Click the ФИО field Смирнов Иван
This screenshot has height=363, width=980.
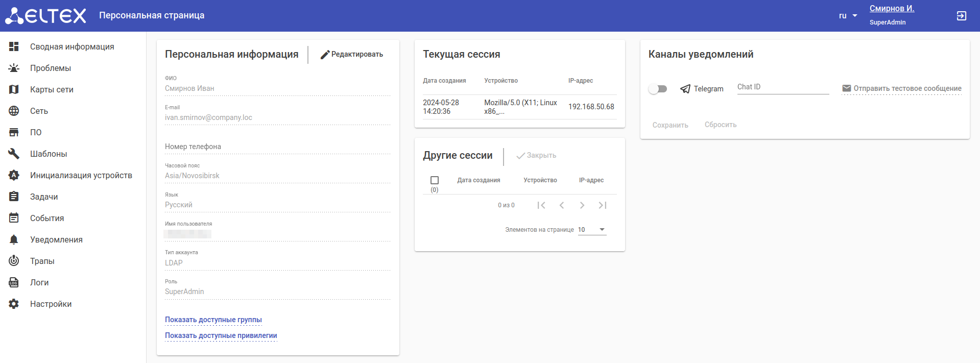click(278, 88)
